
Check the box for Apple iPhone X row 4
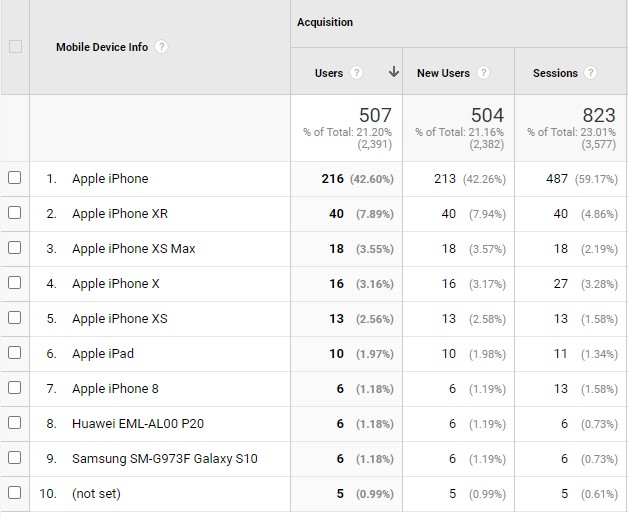[15, 283]
